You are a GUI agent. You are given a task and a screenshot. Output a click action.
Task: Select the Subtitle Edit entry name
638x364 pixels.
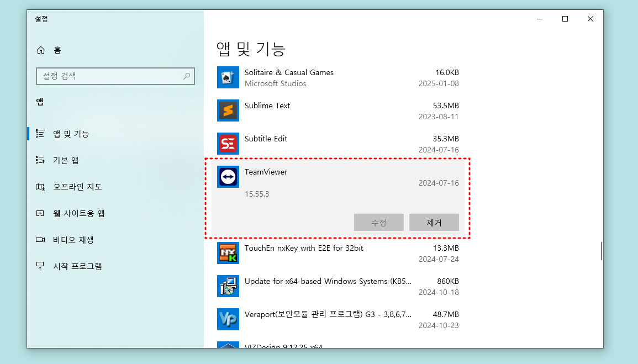266,139
